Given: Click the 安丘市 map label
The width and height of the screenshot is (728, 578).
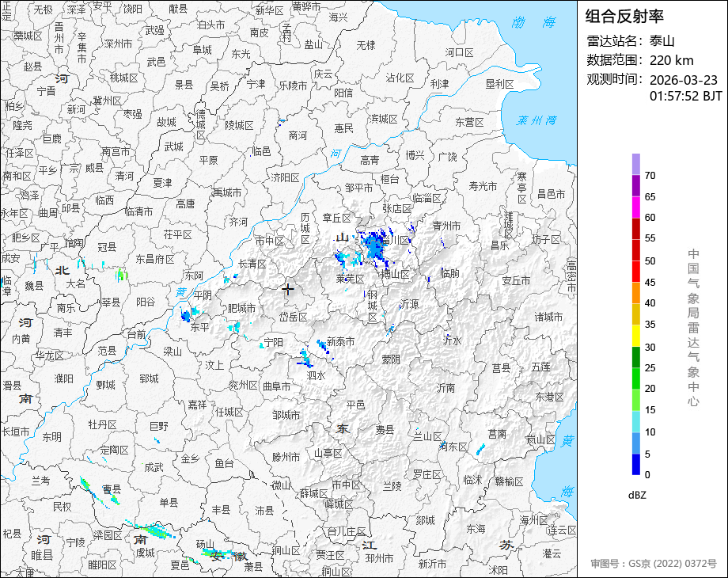Looking at the screenshot, I should click(516, 280).
